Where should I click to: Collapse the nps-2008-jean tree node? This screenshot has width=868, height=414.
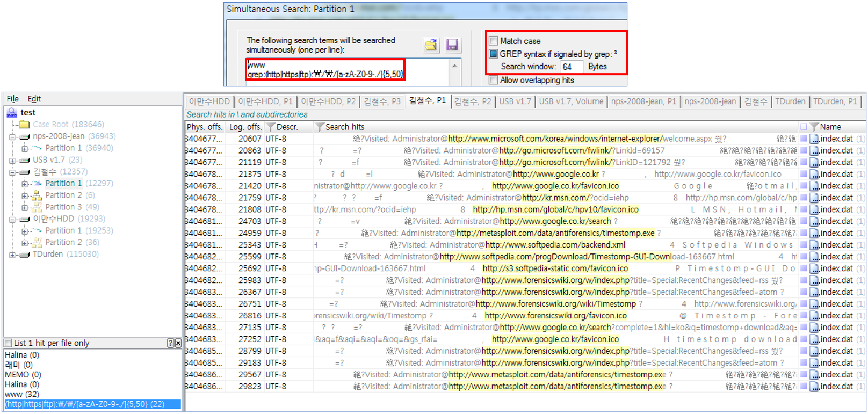click(12, 137)
